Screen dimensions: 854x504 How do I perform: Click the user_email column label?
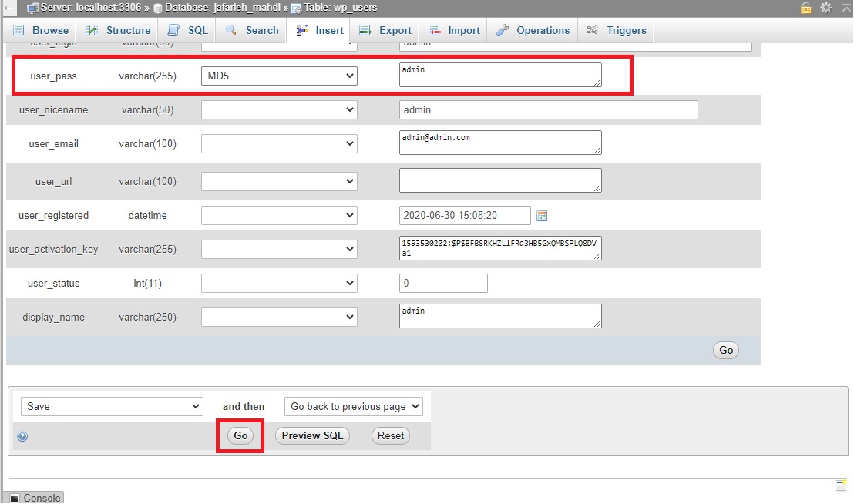(53, 143)
